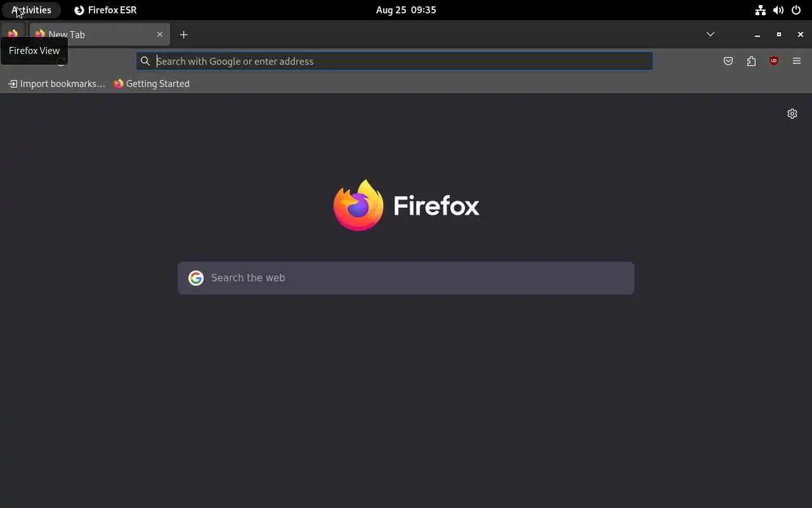
Task: Open the Aug 25 09:35 clock menu
Action: 406,10
